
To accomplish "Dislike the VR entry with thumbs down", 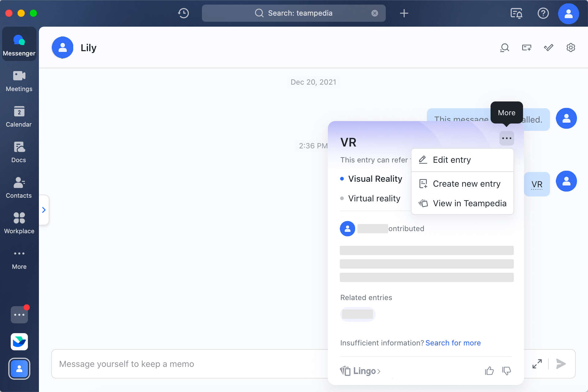I will click(x=506, y=371).
